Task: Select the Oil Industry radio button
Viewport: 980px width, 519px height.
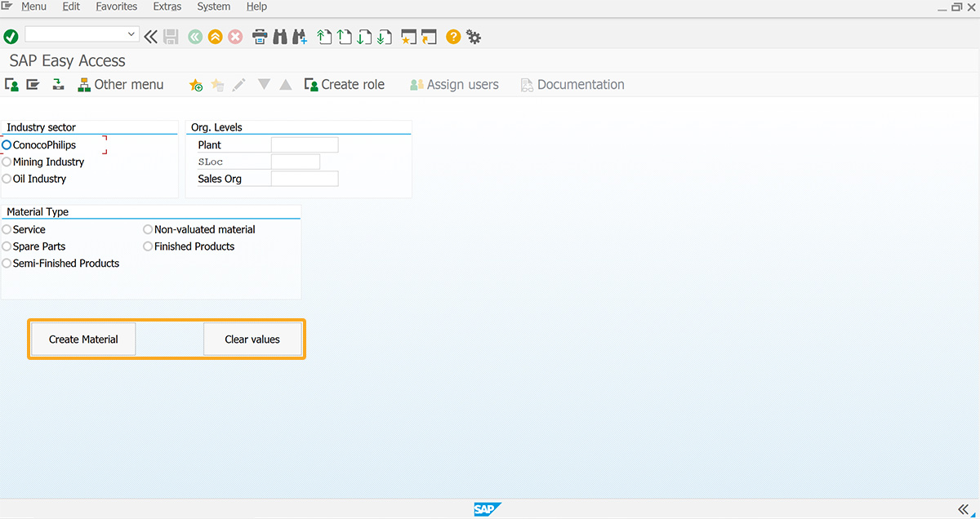Action: click(x=7, y=179)
